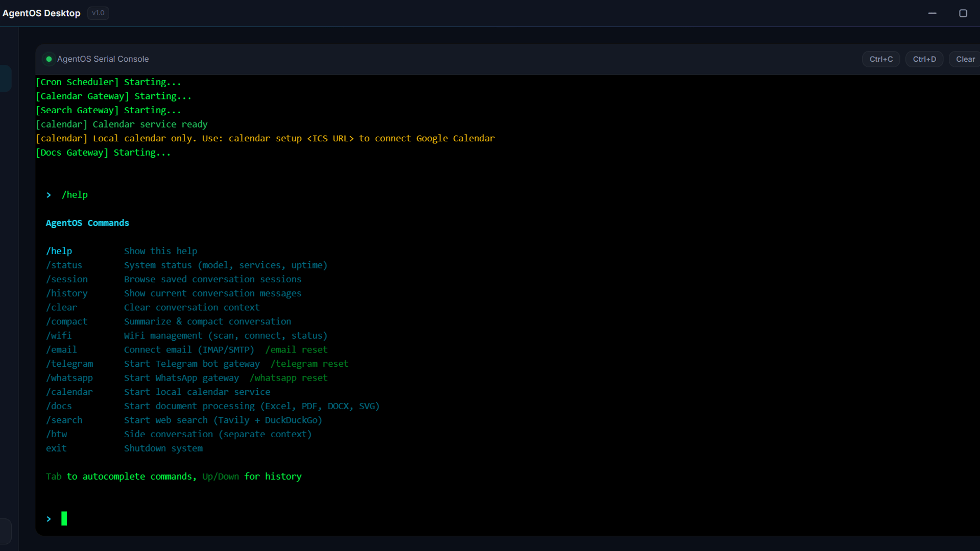Click the bottom-left sidebar panel button
Viewport: 980px width, 551px height.
click(5, 532)
